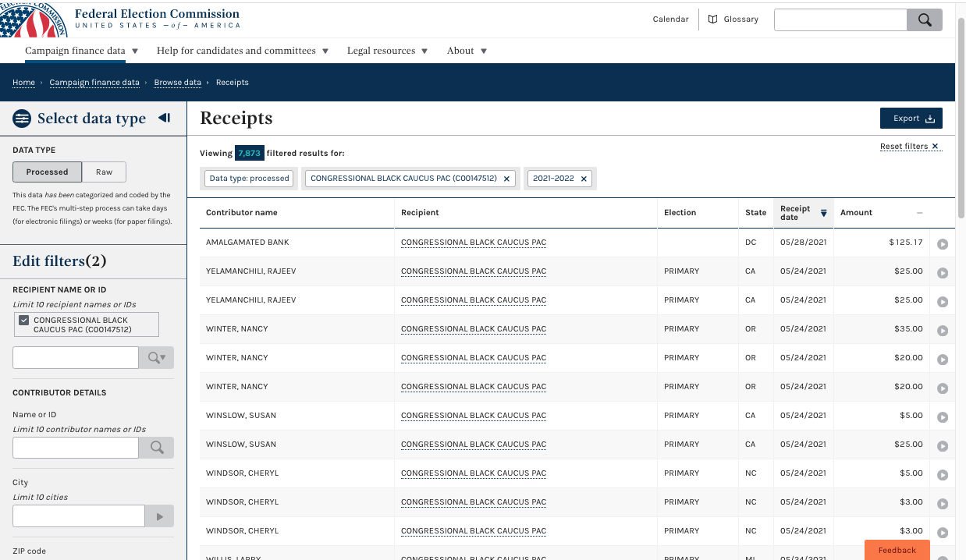Image resolution: width=966 pixels, height=560 pixels.
Task: Open Legal resources menu
Action: [387, 51]
